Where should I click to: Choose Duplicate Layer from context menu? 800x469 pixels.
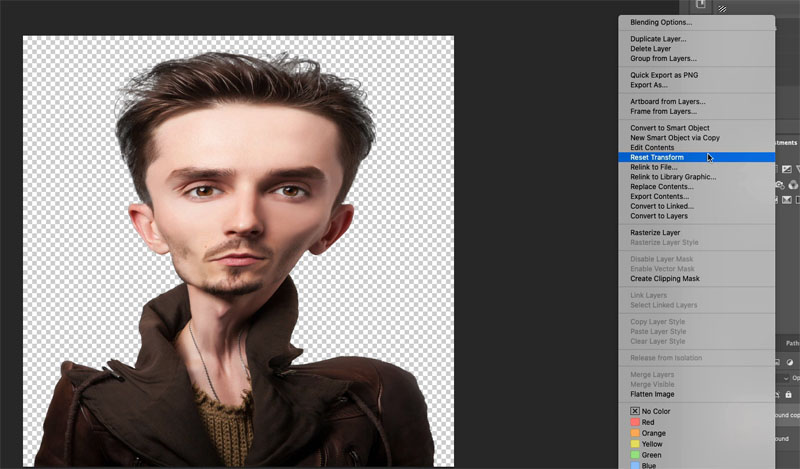click(658, 39)
